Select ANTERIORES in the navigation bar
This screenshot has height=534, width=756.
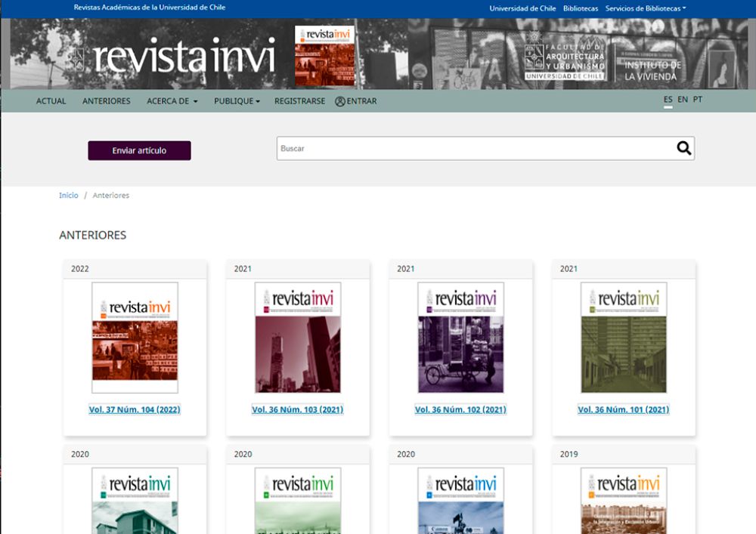pos(105,100)
